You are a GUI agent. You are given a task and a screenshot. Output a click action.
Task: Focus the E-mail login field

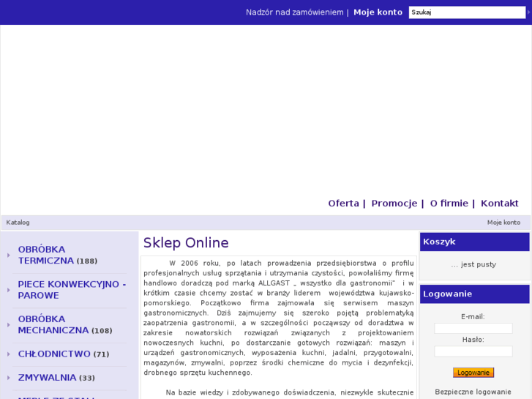click(x=473, y=329)
